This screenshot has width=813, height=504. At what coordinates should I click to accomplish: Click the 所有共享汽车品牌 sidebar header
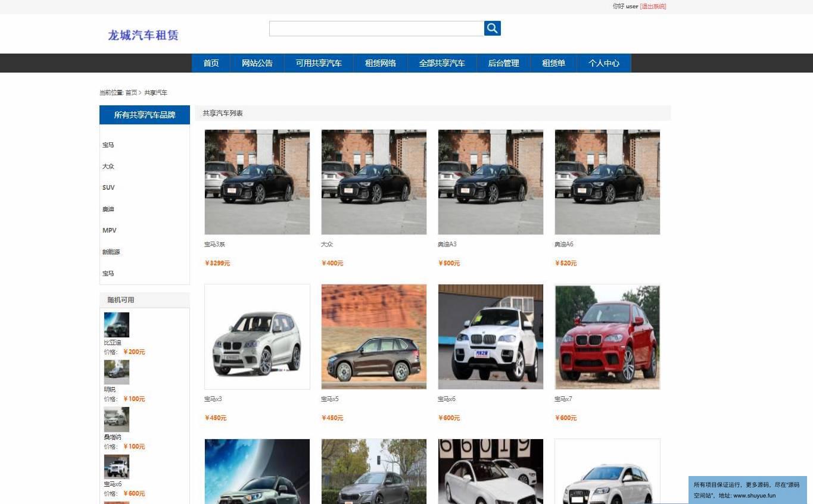coord(145,115)
